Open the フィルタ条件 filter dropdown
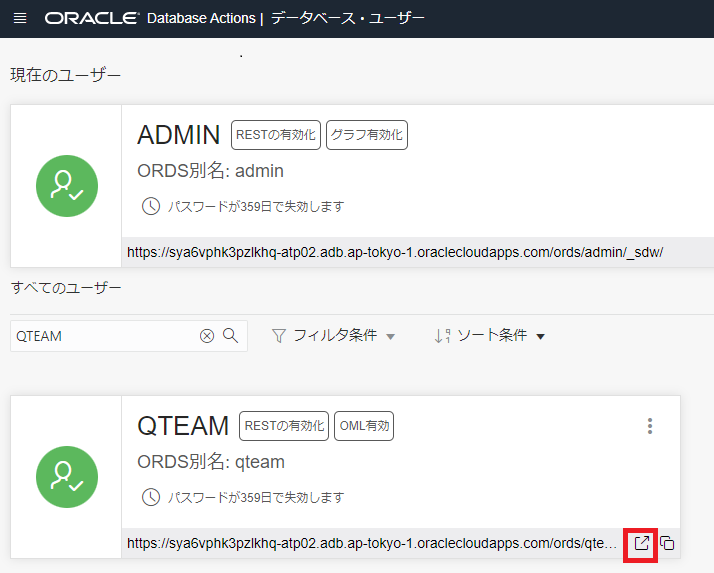The height and width of the screenshot is (573, 714). [333, 336]
